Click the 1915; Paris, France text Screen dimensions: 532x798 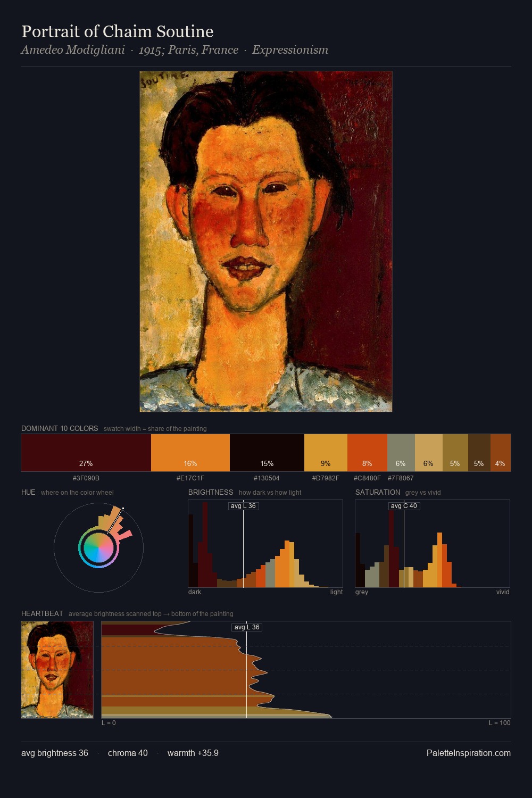tap(188, 50)
